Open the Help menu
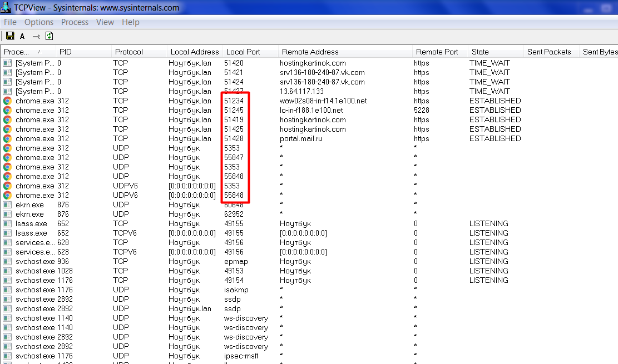The width and height of the screenshot is (618, 364). pyautogui.click(x=131, y=22)
